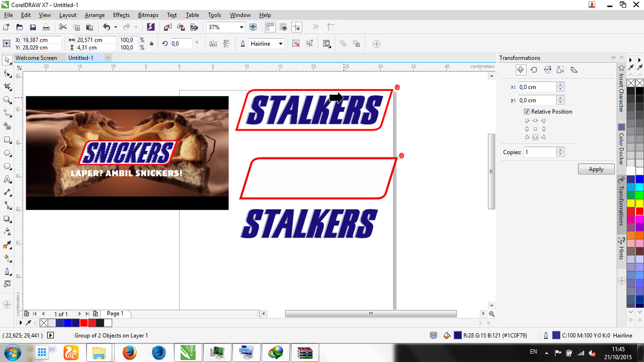
Task: Click Mirror horizontally icon
Action: coord(213,44)
